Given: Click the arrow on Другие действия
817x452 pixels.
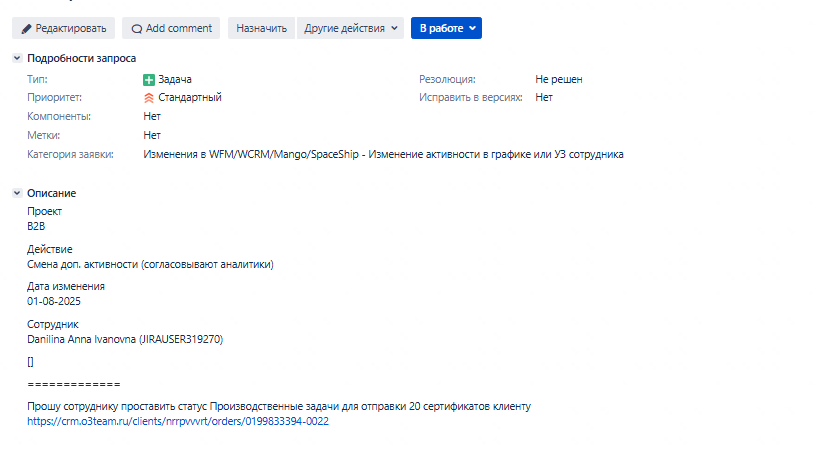Looking at the screenshot, I should pyautogui.click(x=394, y=28).
